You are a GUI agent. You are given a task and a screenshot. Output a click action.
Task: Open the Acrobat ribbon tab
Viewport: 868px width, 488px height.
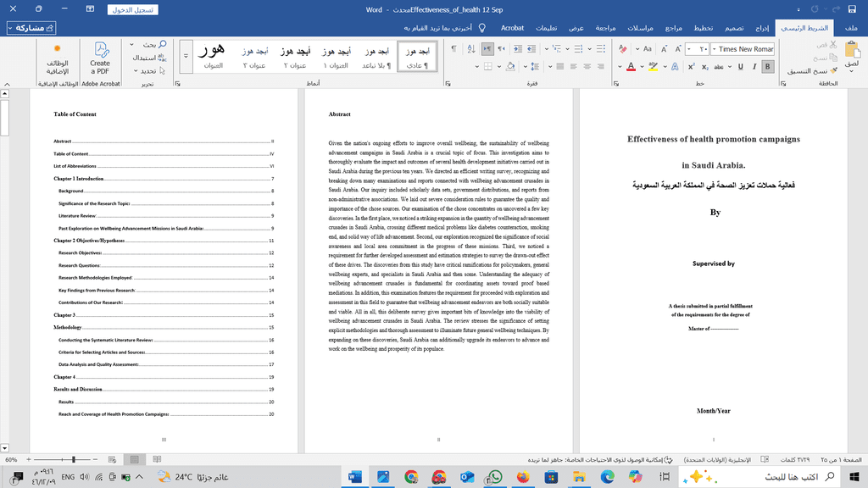tap(513, 28)
